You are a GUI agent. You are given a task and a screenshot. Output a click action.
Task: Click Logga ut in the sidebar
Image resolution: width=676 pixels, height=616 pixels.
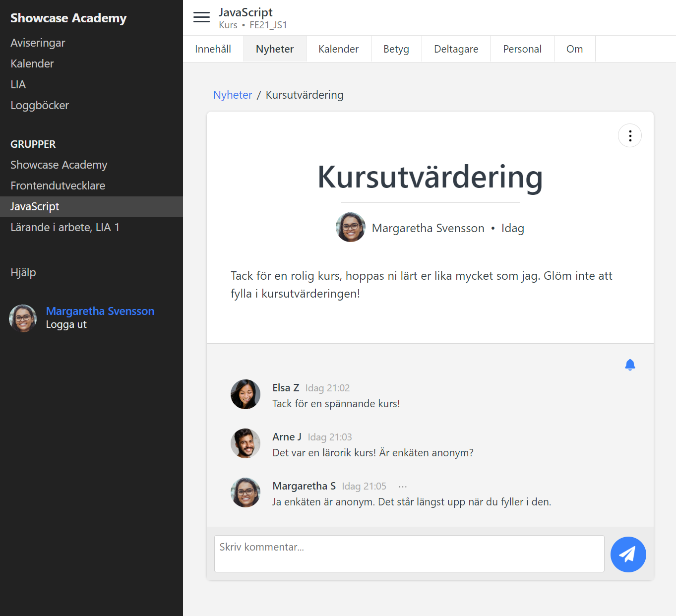(x=66, y=324)
